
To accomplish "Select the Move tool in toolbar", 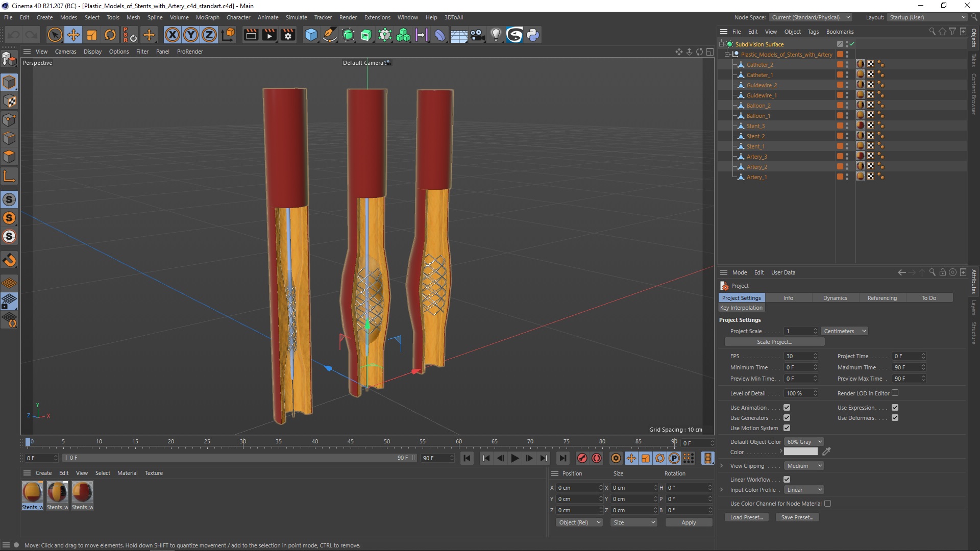I will click(73, 35).
